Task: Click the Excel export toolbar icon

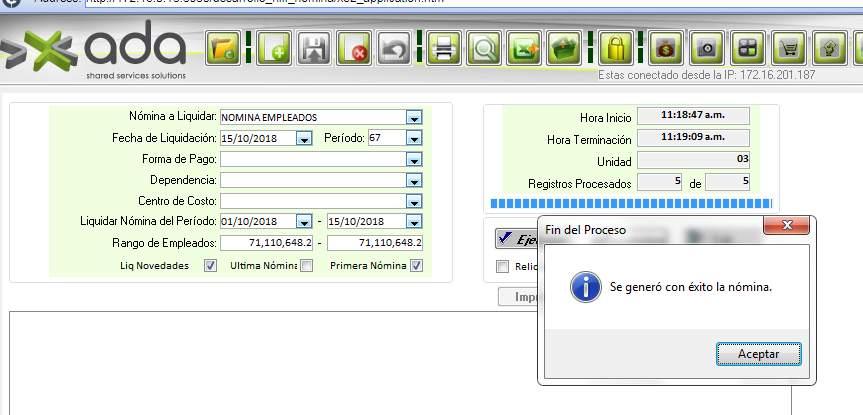Action: [525, 48]
